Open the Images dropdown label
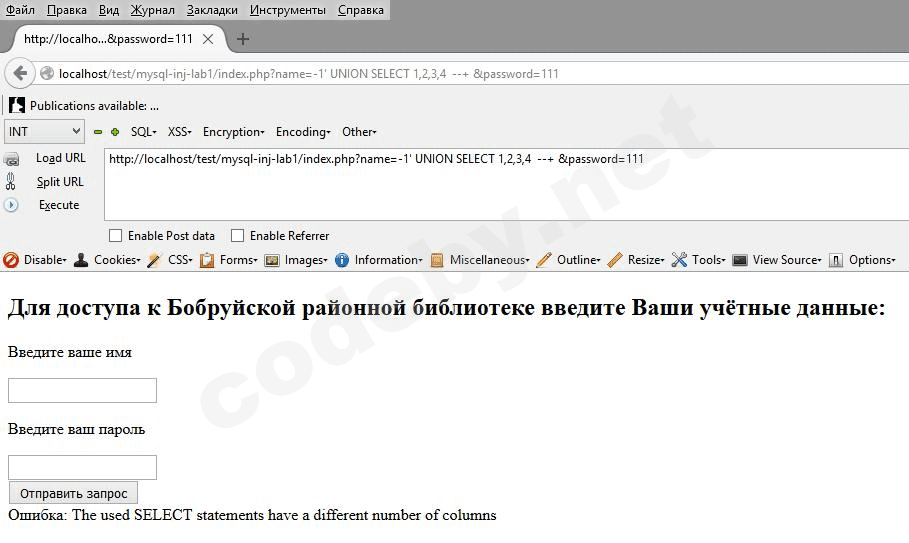909x543 pixels. coord(306,260)
